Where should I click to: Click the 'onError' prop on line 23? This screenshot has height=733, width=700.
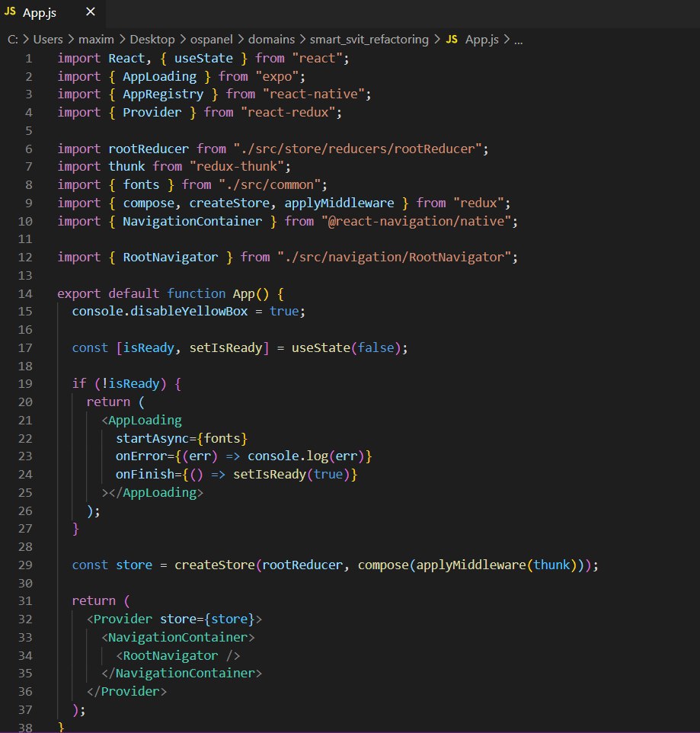[x=141, y=456]
